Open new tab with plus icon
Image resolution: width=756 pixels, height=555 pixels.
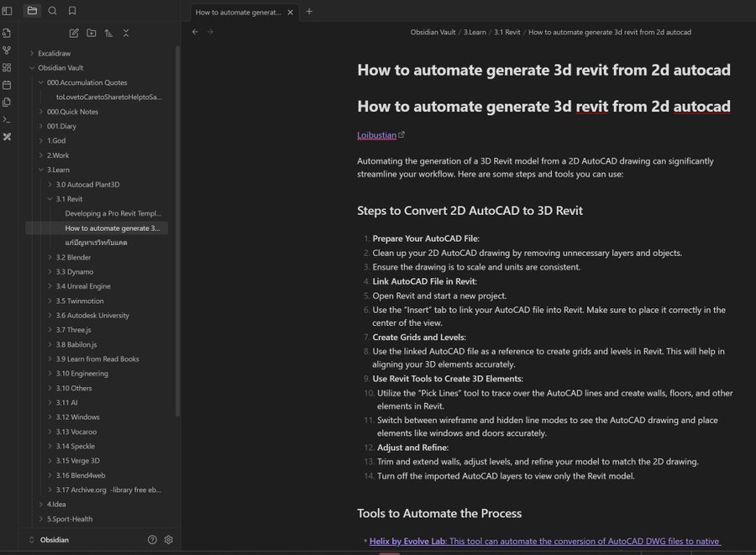pyautogui.click(x=309, y=11)
